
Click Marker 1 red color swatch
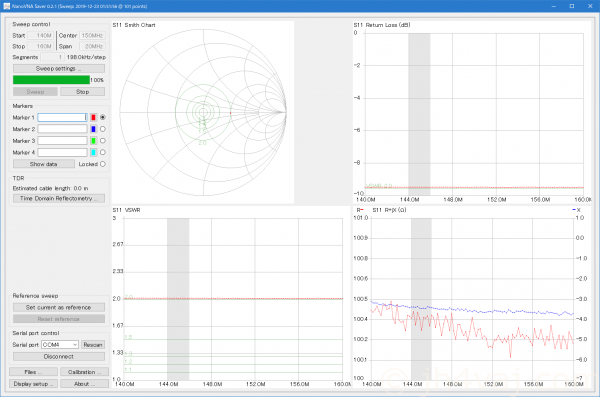tap(93, 117)
